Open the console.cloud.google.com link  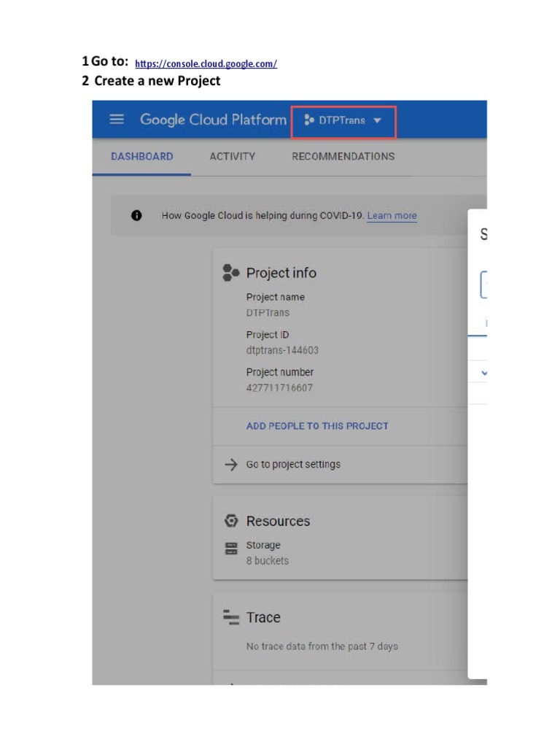pos(206,63)
